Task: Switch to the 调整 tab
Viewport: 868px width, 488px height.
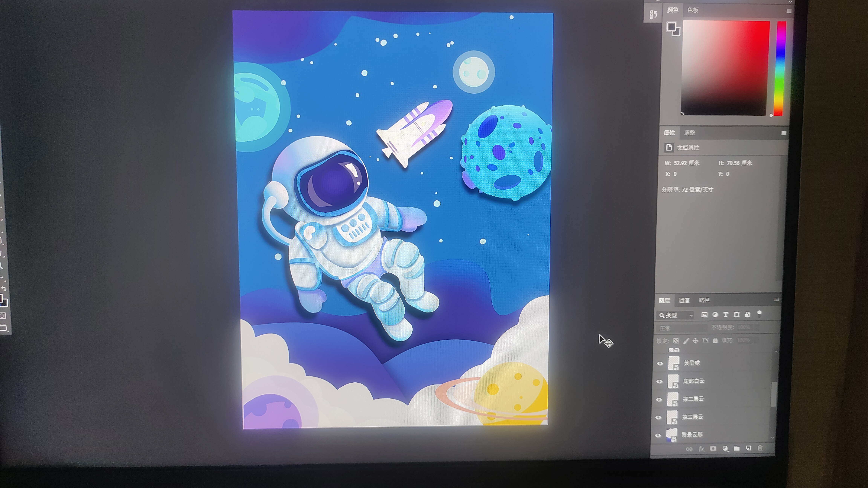Action: coord(689,133)
